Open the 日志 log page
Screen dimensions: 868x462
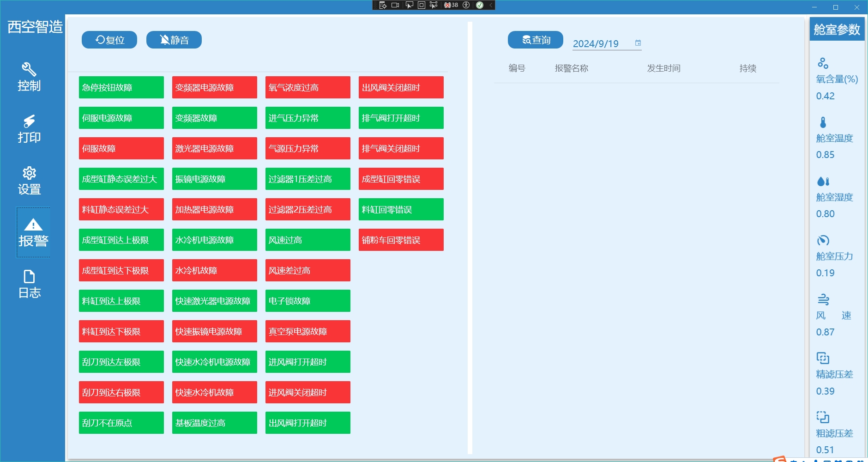tap(29, 284)
